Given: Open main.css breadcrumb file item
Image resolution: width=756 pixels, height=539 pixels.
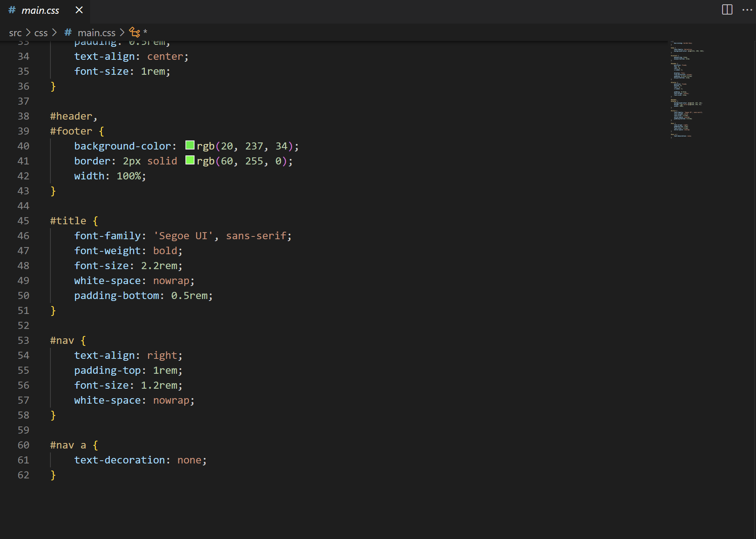Looking at the screenshot, I should point(96,33).
